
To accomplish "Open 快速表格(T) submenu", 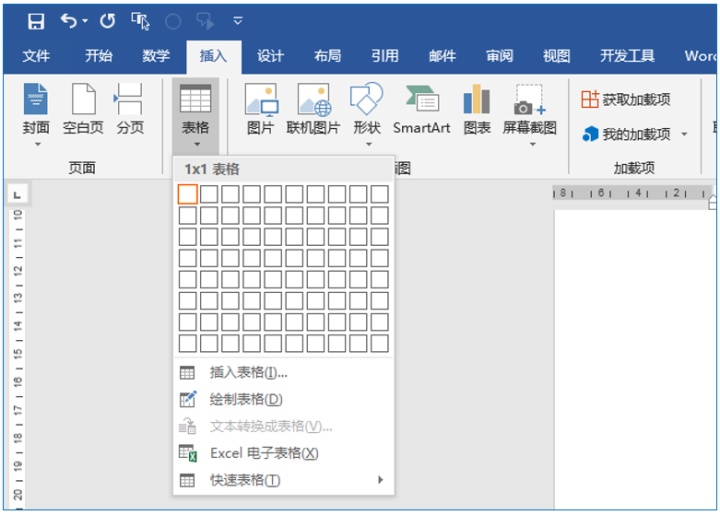I will [x=284, y=480].
